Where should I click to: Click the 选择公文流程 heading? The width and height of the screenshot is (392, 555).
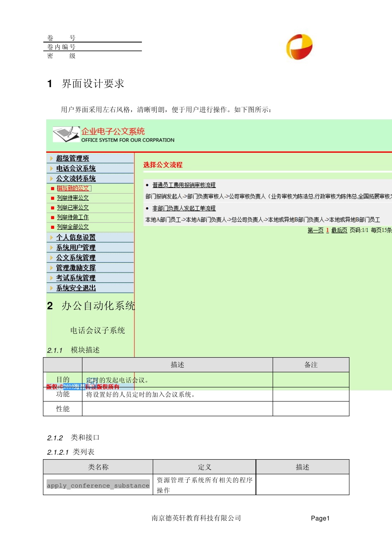click(163, 165)
